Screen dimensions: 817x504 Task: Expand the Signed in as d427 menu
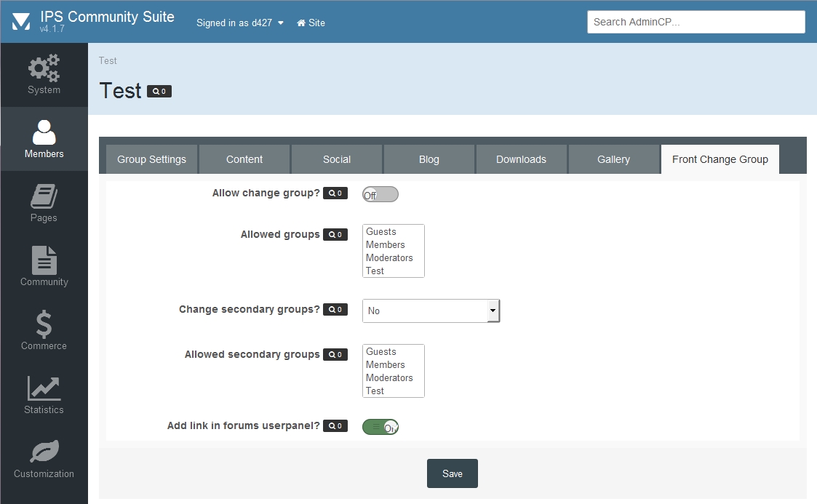[x=239, y=23]
